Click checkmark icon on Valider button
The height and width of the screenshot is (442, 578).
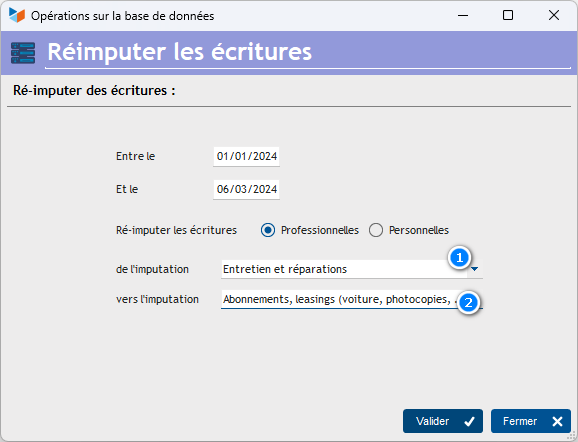469,421
